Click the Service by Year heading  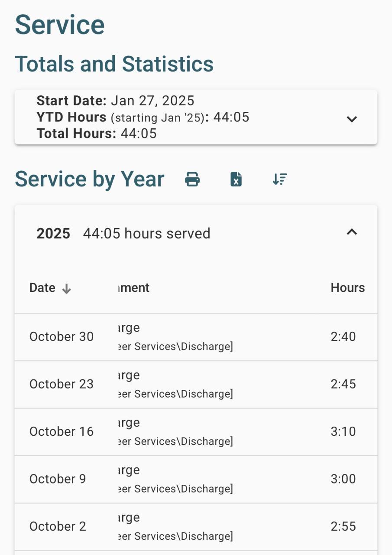(90, 179)
